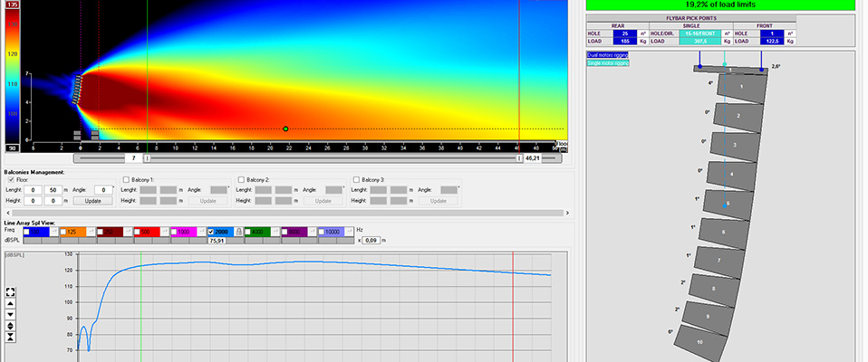Click the single HOLE/DIR value 15-16/FRONT
The width and height of the screenshot is (868, 362).
(x=699, y=33)
